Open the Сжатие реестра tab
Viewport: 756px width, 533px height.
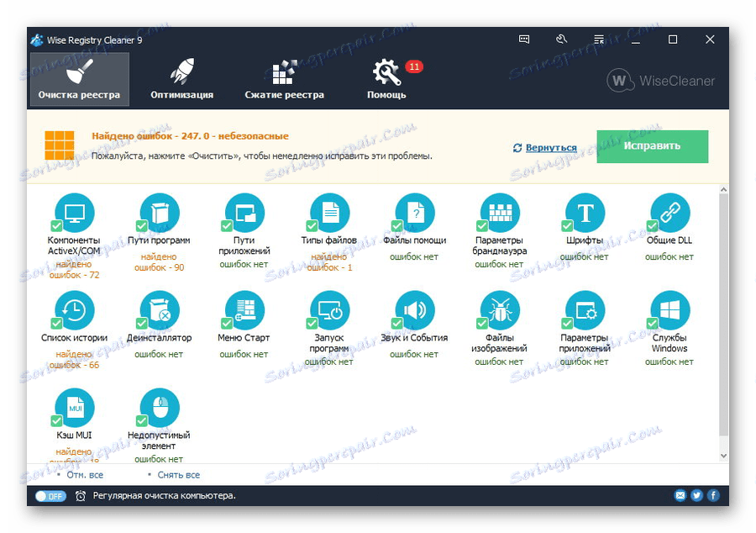(285, 79)
